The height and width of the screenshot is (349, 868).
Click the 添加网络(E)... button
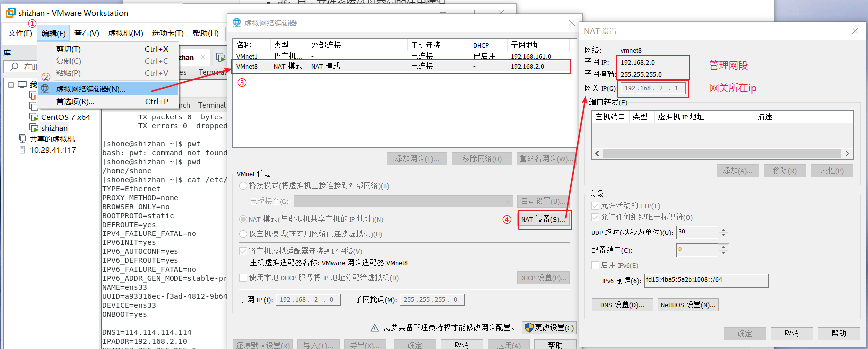click(x=417, y=159)
